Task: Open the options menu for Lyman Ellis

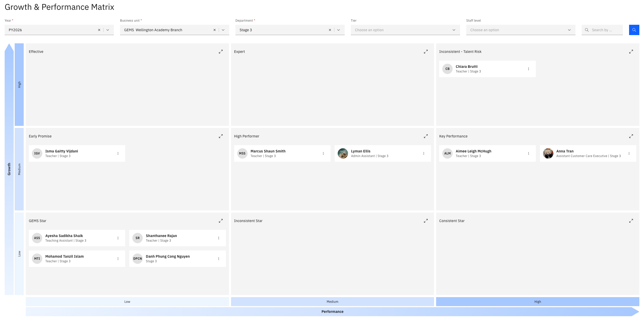Action: click(424, 153)
